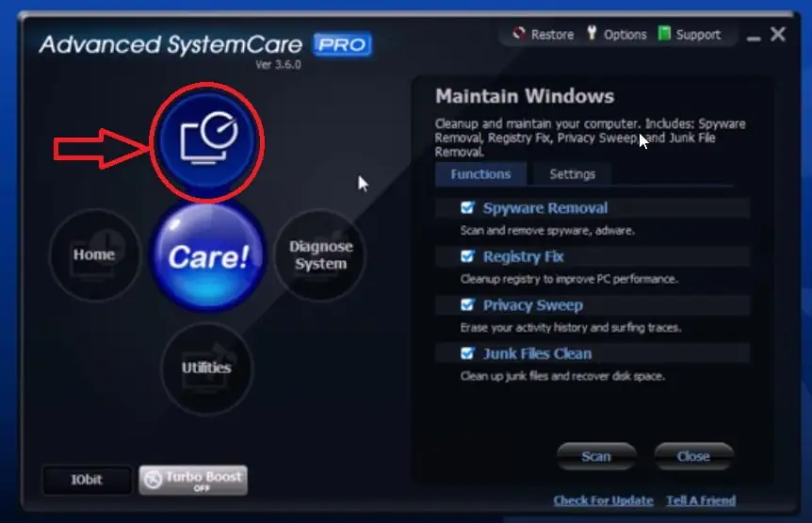
Task: Open Support from the top bar
Action: pyautogui.click(x=690, y=35)
